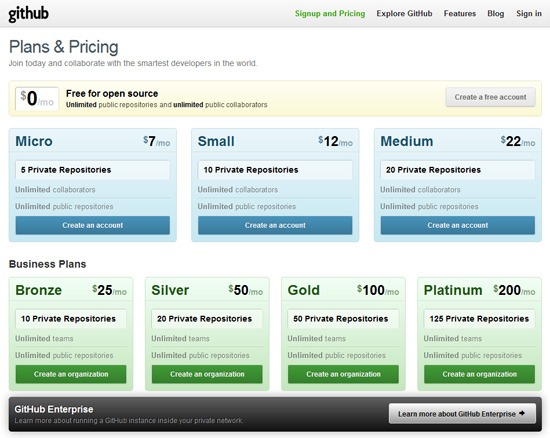Create an organization on Platinum plan

479,374
